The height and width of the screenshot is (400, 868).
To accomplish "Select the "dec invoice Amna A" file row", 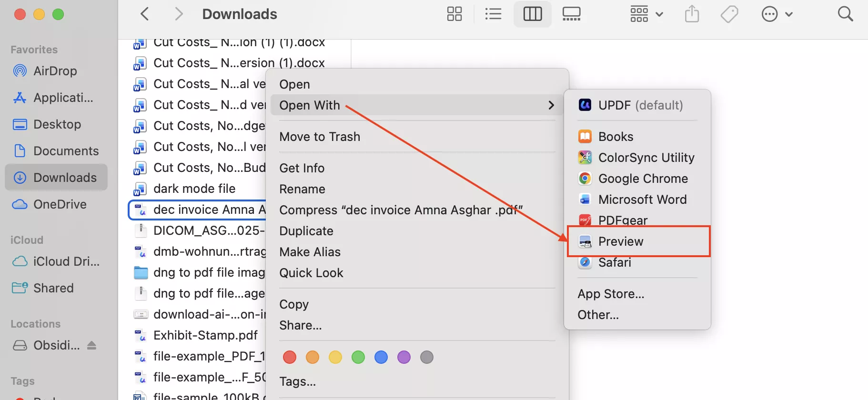I will pyautogui.click(x=198, y=210).
